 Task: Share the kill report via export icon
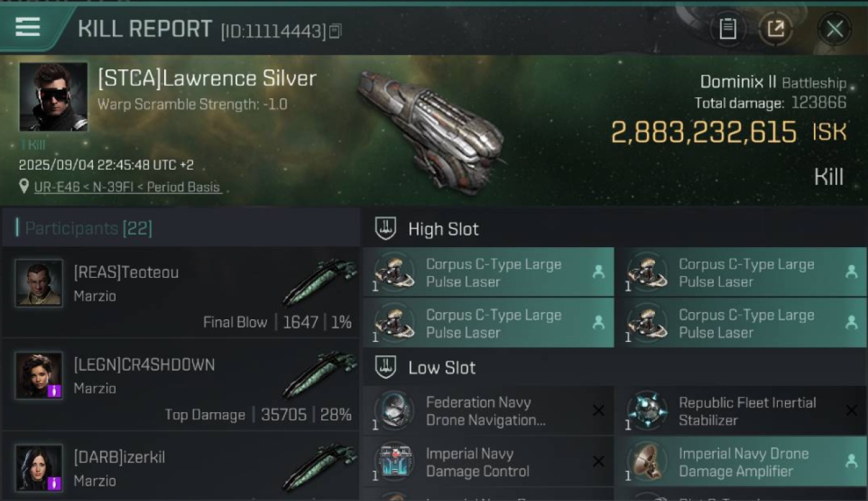(775, 29)
